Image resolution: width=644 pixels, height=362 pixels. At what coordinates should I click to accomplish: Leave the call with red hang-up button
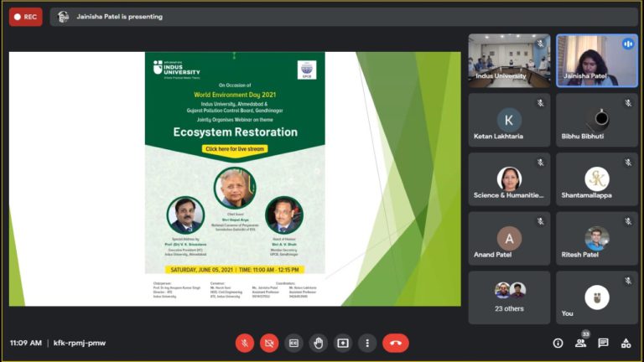point(395,343)
